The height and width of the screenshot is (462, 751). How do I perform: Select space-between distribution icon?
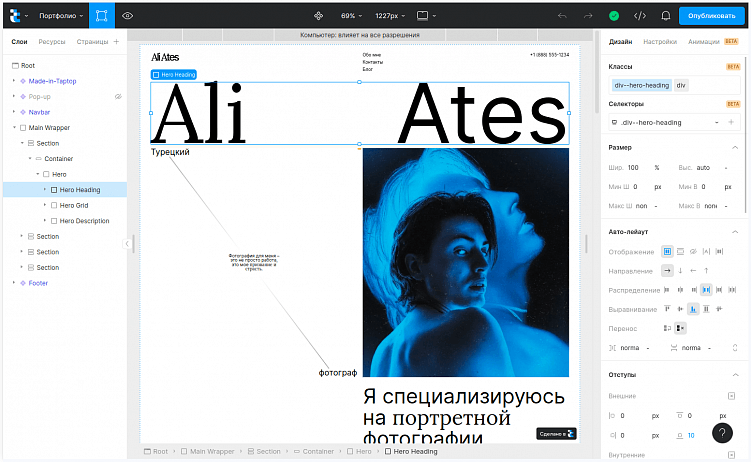click(x=706, y=290)
